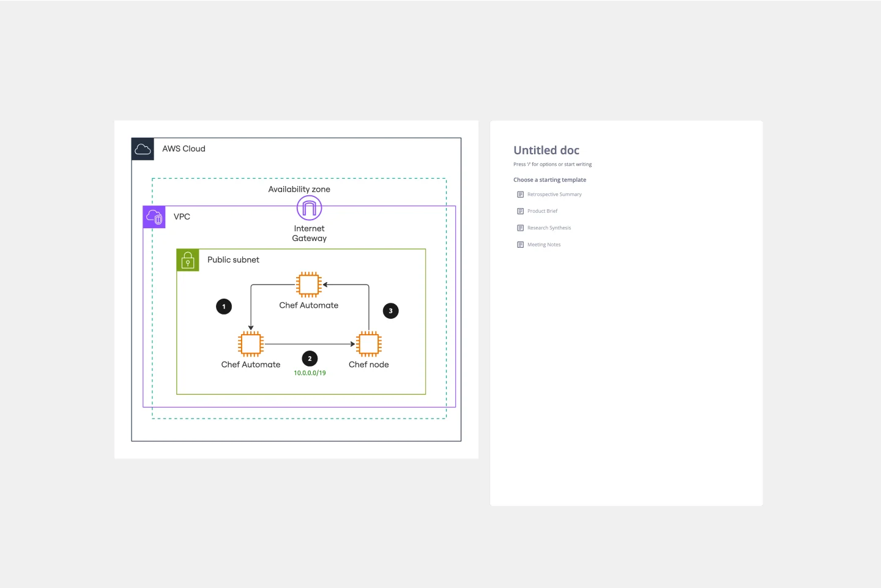The width and height of the screenshot is (881, 588).
Task: Select the Chef node label text
Action: pos(369,364)
